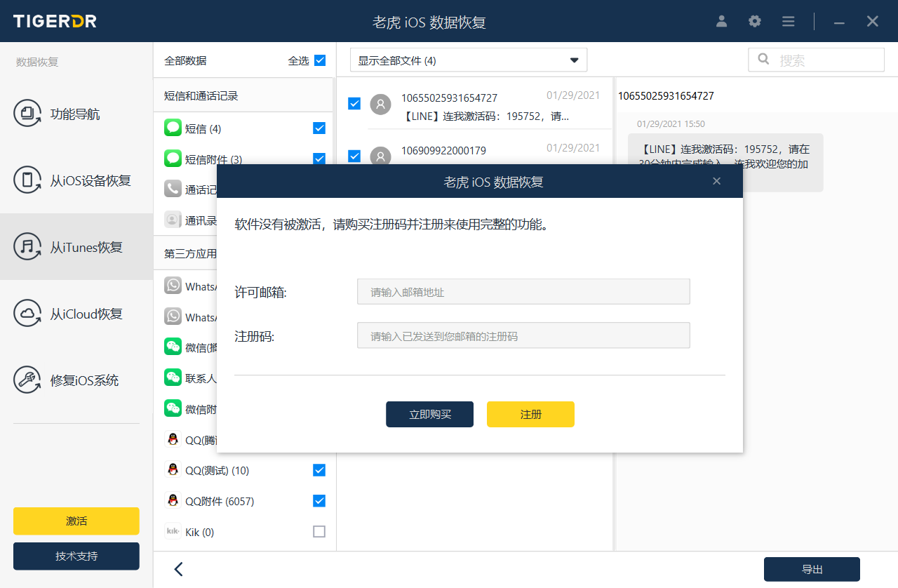Enable the Kik (0) checkbox
The height and width of the screenshot is (588, 898).
319,531
